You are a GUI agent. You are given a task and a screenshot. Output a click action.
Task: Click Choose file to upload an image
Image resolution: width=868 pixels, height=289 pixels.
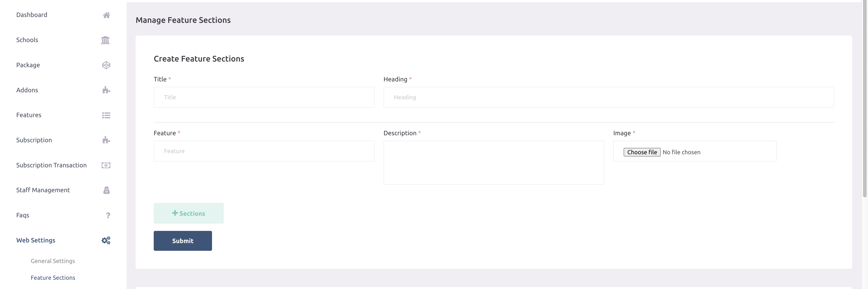642,152
